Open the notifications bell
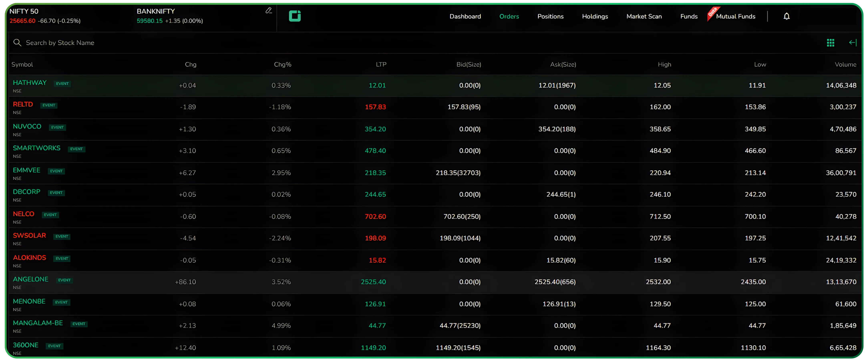 pos(787,16)
